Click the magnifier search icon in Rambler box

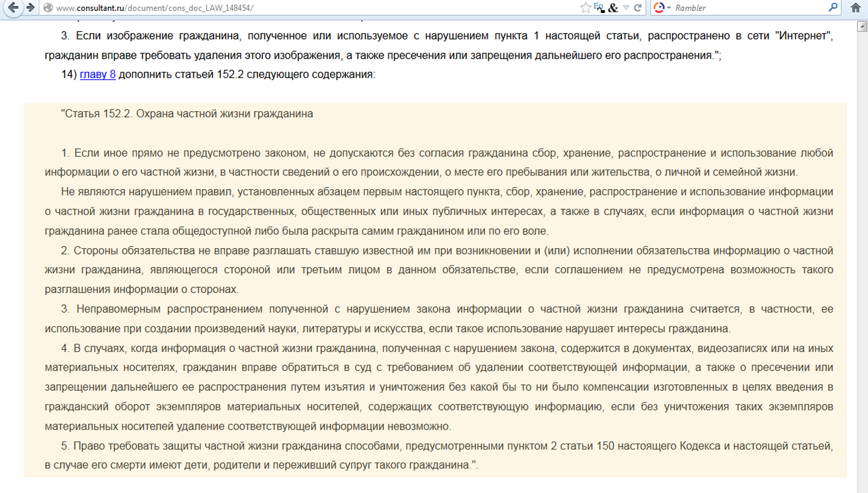(833, 7)
